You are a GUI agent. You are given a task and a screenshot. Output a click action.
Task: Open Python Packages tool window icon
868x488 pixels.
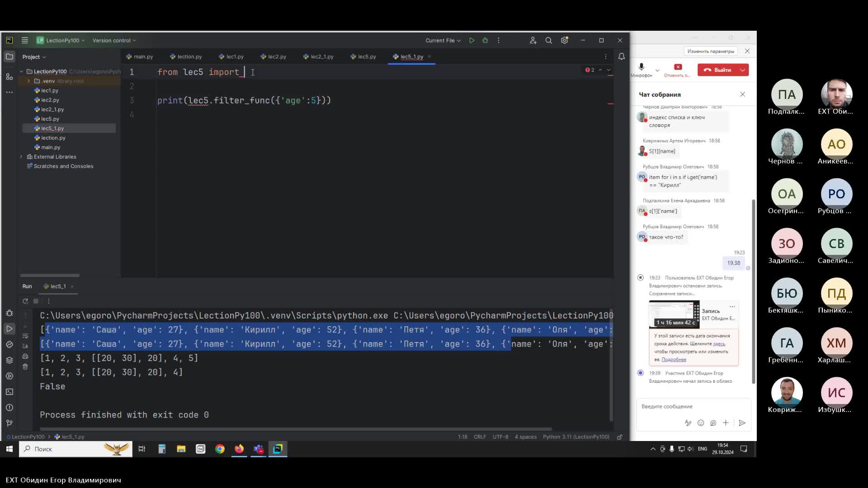pos(9,360)
